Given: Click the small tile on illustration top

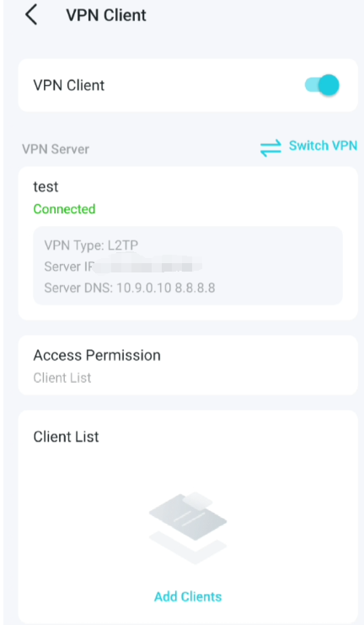Looking at the screenshot, I should tap(198, 499).
